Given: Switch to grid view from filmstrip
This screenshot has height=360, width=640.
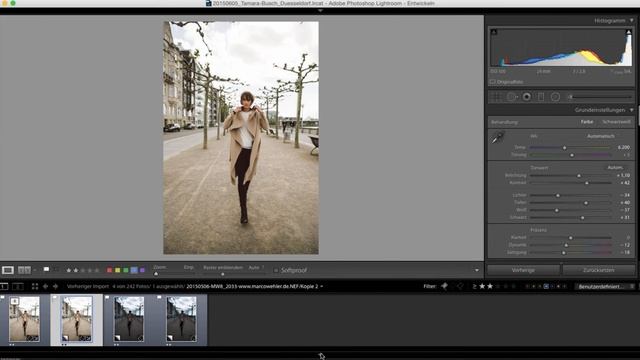Looking at the screenshot, I should (35, 287).
